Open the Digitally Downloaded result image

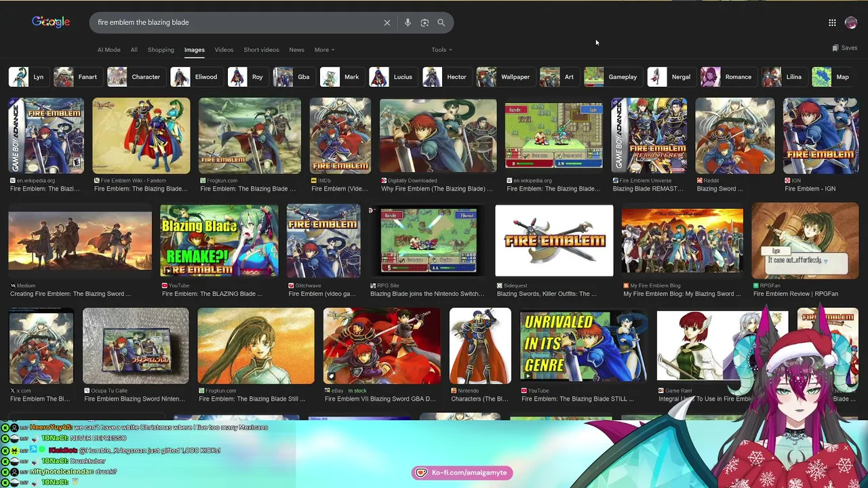click(x=438, y=136)
